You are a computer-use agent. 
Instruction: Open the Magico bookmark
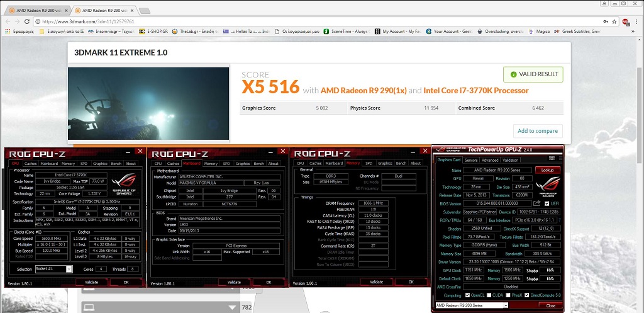click(540, 31)
